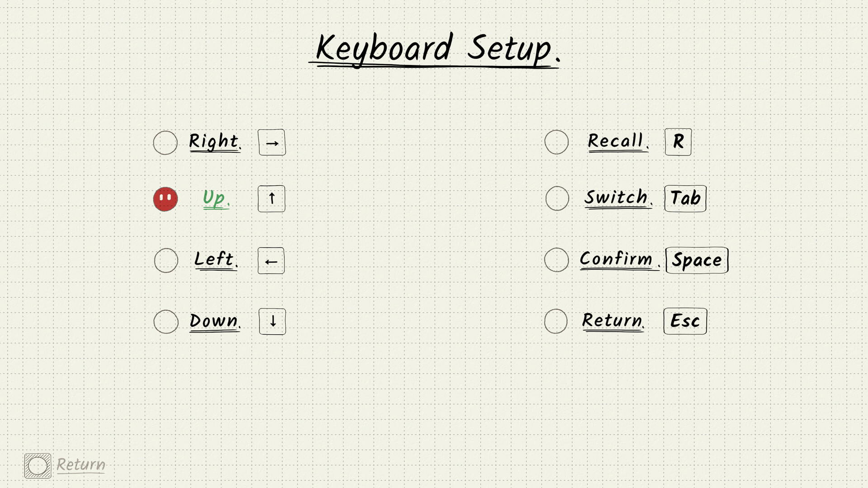Toggle the Recall radio button selector
This screenshot has height=488, width=868.
tap(556, 141)
